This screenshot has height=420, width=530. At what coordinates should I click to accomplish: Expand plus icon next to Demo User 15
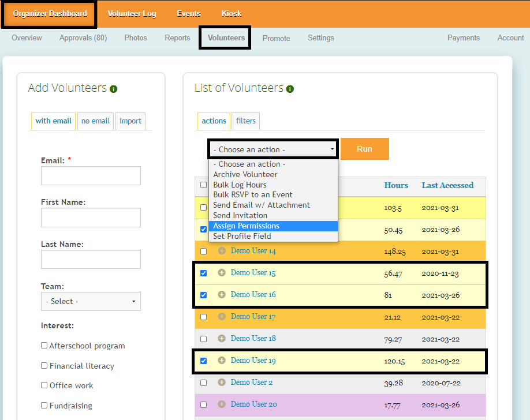(x=222, y=273)
